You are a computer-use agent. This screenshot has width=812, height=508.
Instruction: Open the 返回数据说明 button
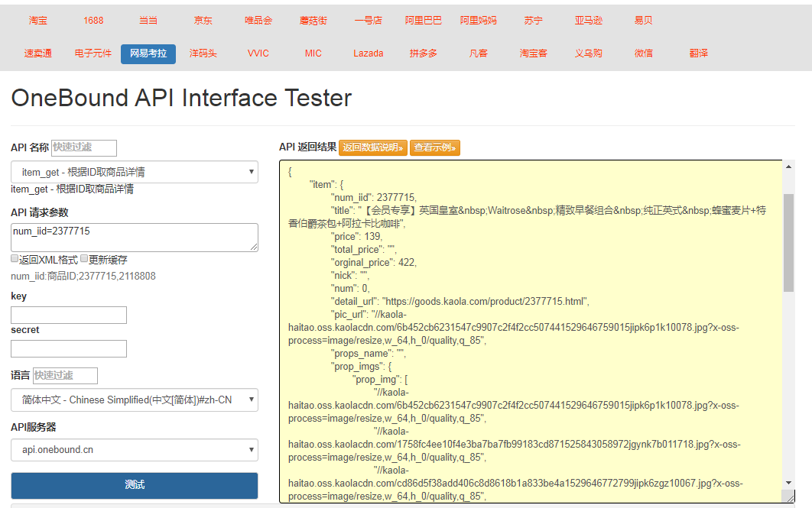point(373,147)
